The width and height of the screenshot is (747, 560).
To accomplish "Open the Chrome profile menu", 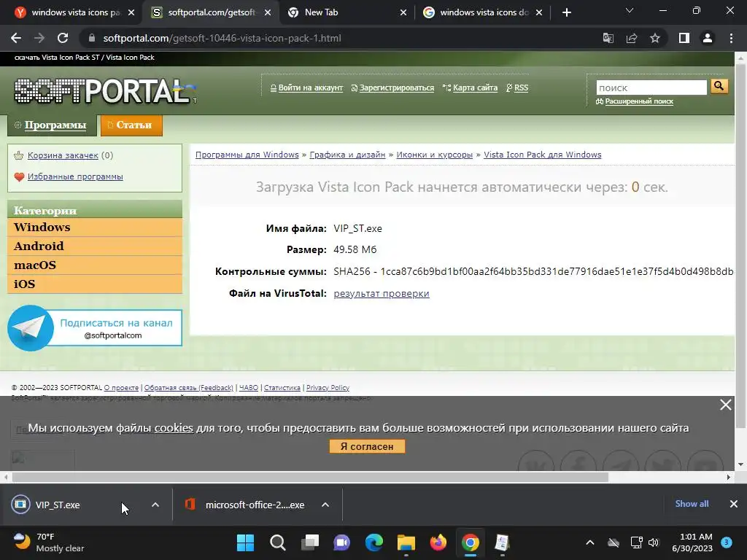I will [x=708, y=38].
